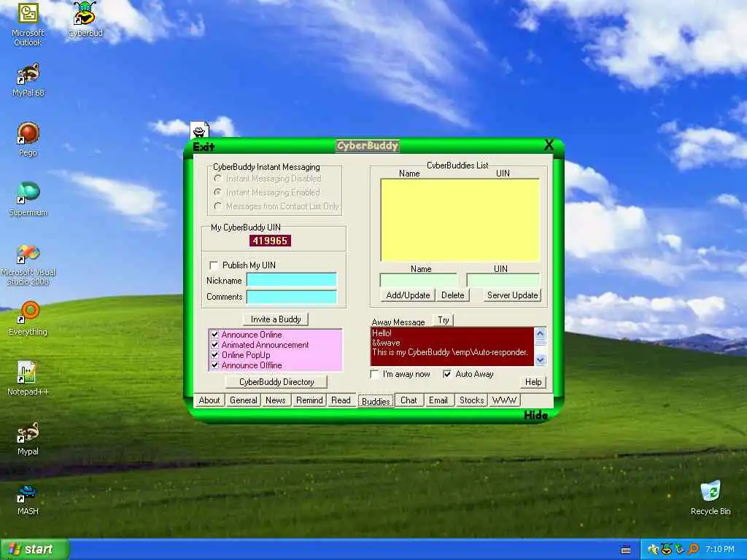Image resolution: width=747 pixels, height=560 pixels.
Task: Click the Delete buddy button
Action: pos(452,295)
